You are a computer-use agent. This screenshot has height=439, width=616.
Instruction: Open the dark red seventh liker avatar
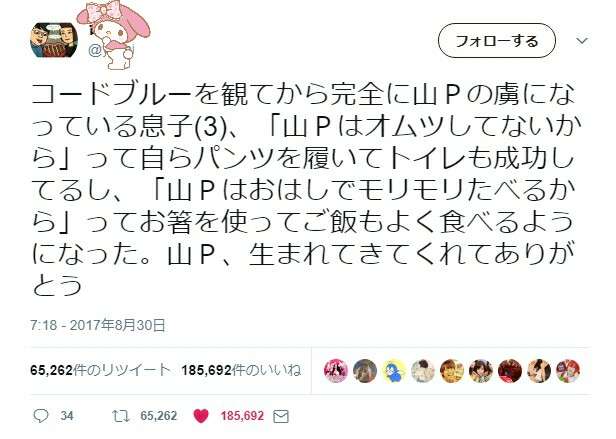[510, 371]
